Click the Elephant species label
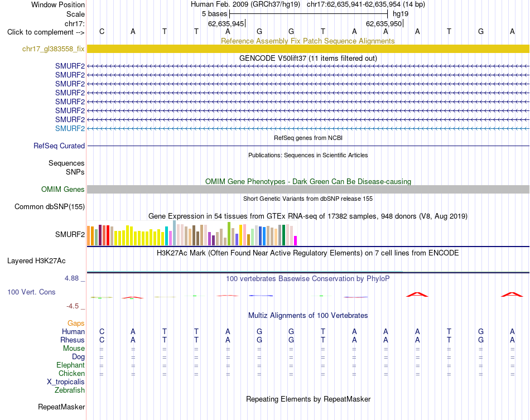Viewport: 530px width, 420px height. tap(70, 365)
